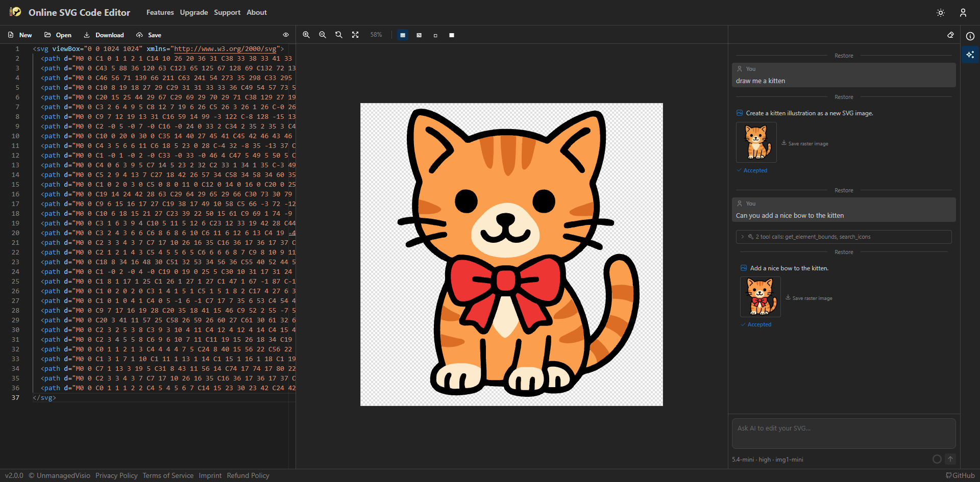Open the 5.4-mini model selector
This screenshot has width=980, height=482.
768,459
